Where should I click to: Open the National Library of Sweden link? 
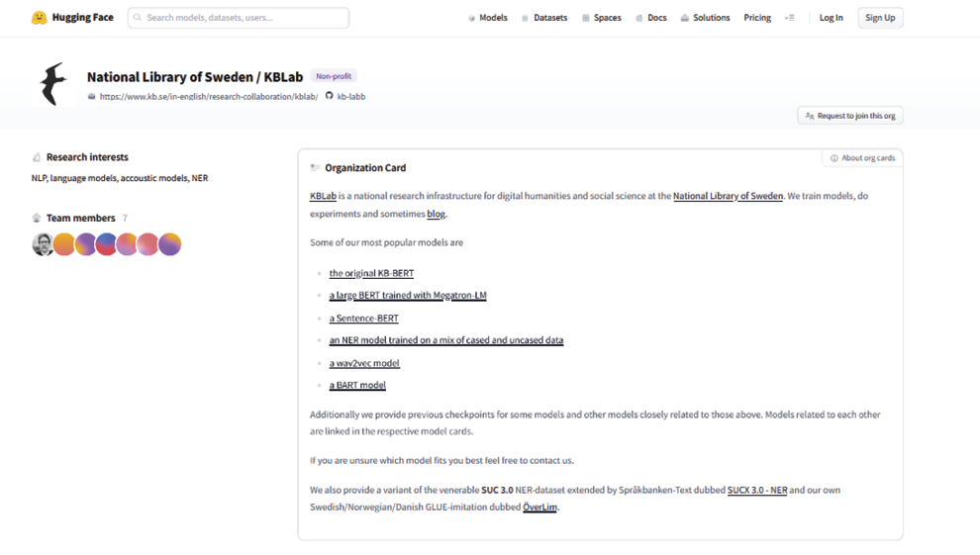(729, 196)
